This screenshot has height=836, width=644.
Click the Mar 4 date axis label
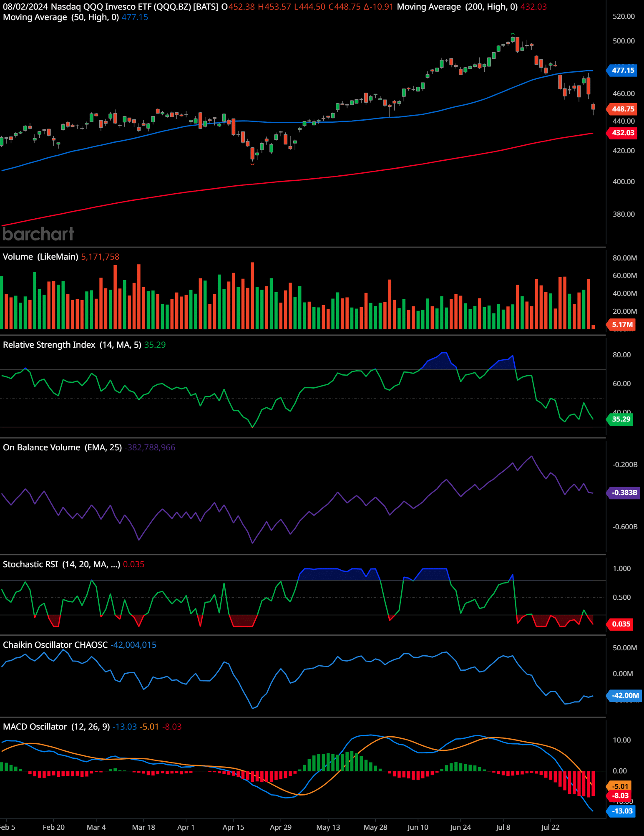point(96,827)
